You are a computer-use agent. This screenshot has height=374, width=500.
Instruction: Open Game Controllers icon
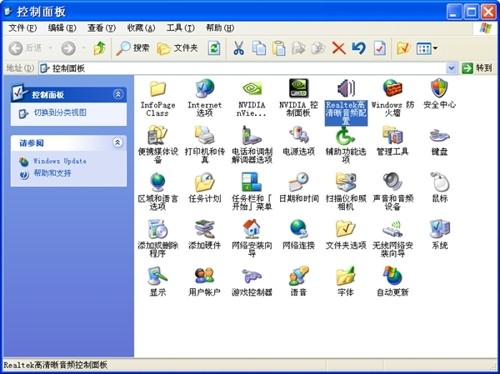[x=252, y=276]
